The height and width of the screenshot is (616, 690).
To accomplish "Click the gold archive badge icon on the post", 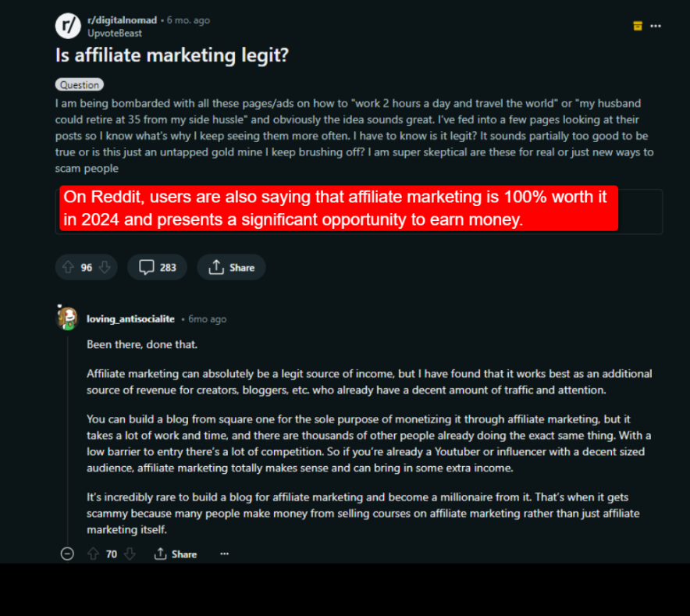I will point(636,26).
